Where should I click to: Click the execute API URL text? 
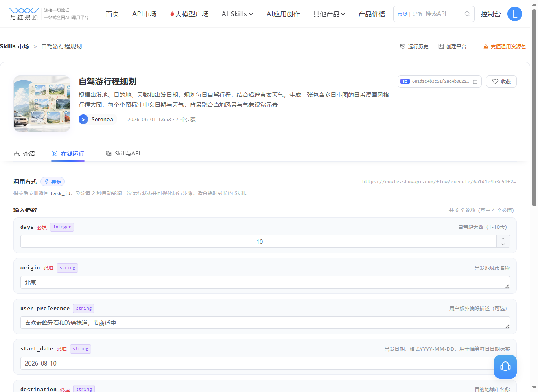tap(439, 182)
